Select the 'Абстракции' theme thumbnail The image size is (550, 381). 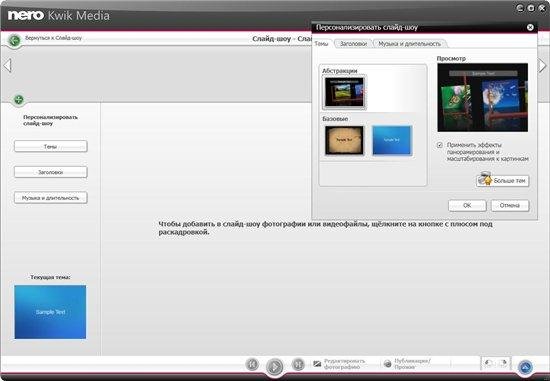click(344, 92)
